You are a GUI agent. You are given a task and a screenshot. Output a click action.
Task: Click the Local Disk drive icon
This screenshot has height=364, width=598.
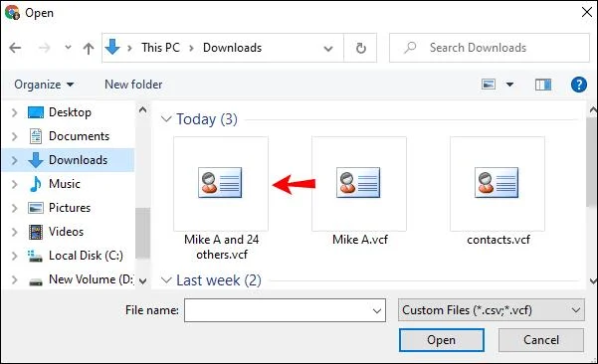pos(36,256)
